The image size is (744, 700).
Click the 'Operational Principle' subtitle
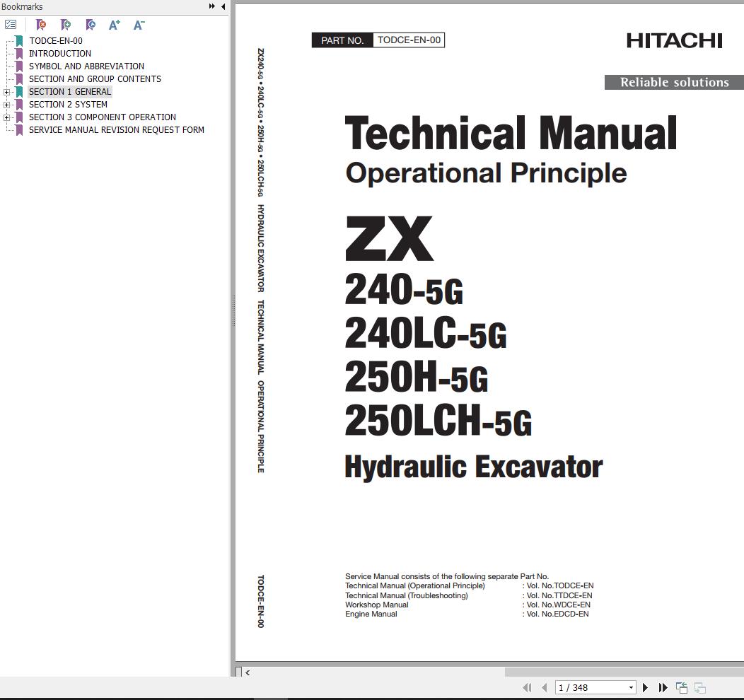tap(487, 173)
